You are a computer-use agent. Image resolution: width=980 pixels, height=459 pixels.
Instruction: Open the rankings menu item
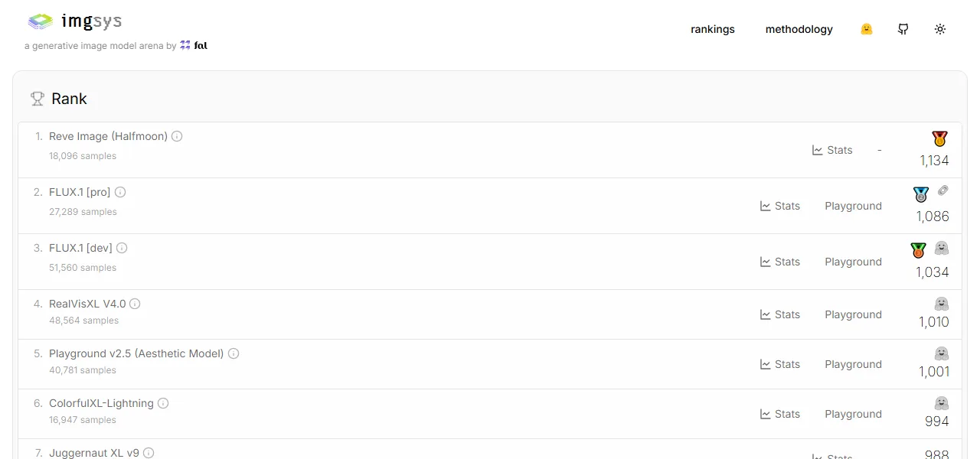[x=713, y=29]
